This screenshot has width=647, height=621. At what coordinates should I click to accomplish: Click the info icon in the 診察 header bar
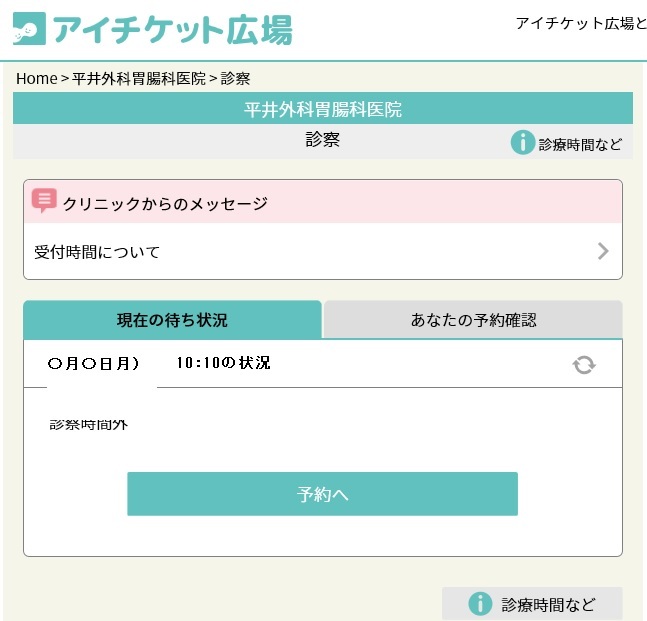tap(522, 143)
